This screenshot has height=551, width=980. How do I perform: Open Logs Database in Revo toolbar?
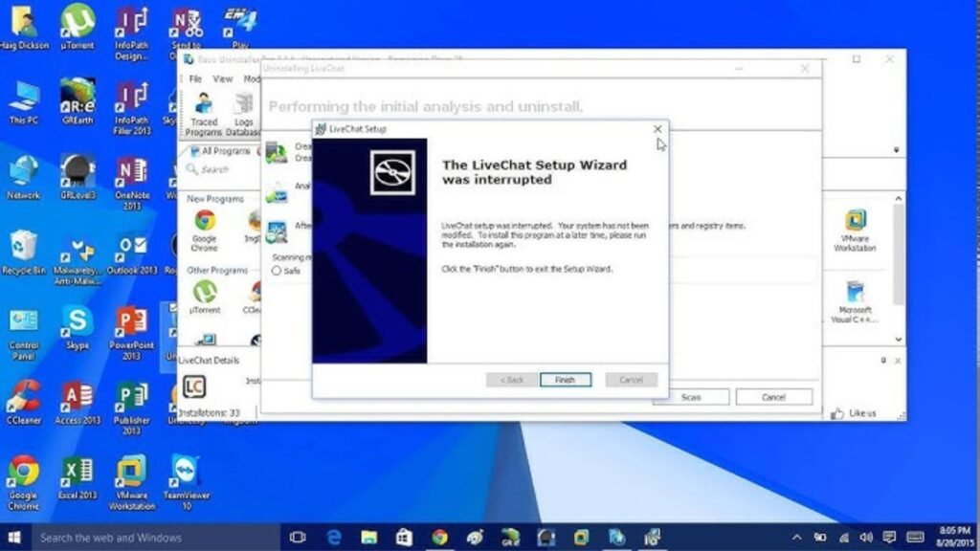pos(243,114)
